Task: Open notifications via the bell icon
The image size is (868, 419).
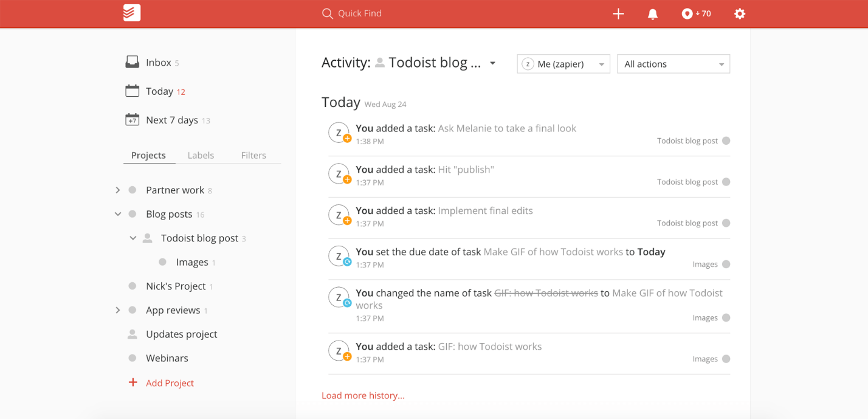Action: 652,13
